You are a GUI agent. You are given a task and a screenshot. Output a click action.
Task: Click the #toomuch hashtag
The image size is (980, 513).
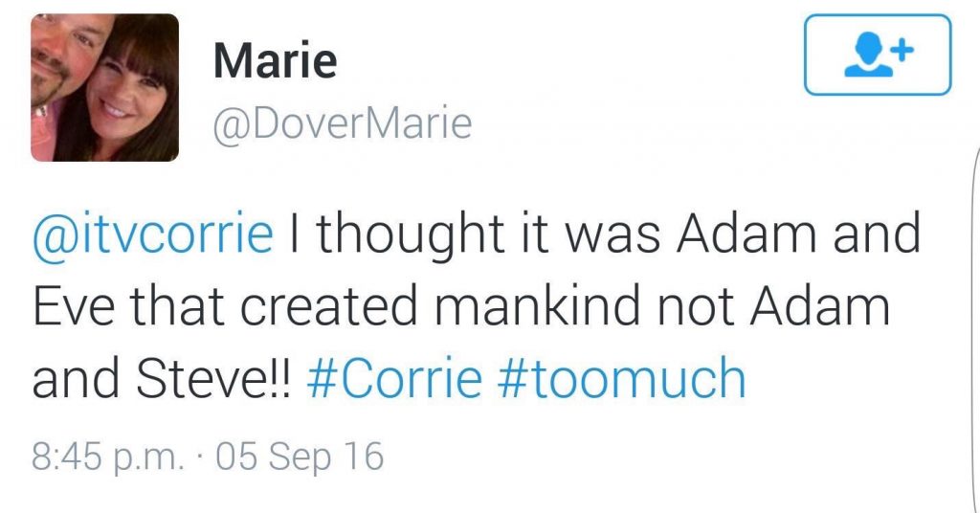coord(621,379)
